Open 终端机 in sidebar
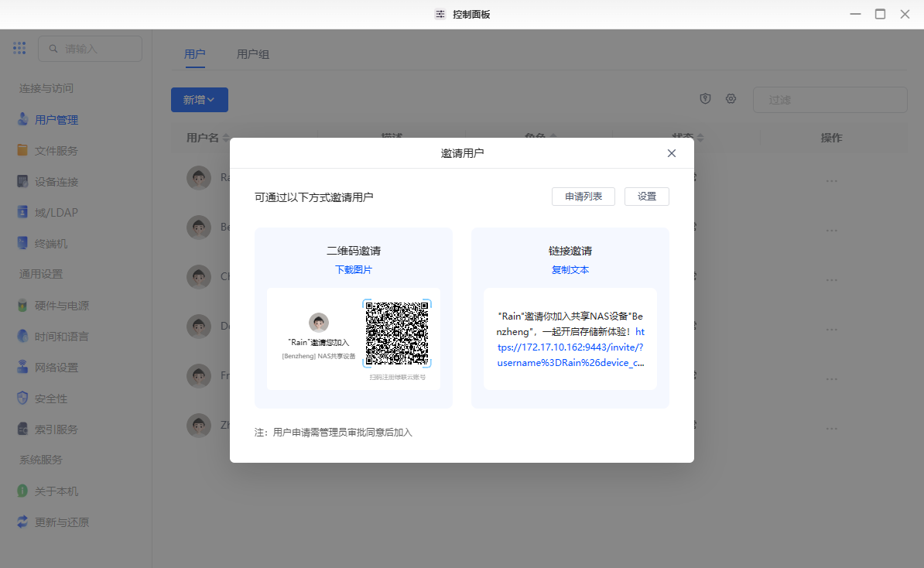This screenshot has width=924, height=568. tap(43, 243)
